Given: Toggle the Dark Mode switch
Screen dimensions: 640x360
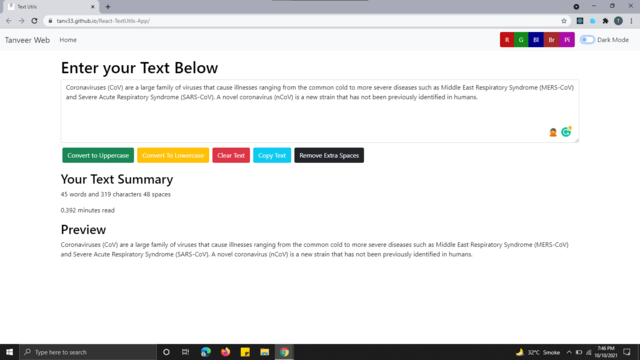Looking at the screenshot, I should click(x=587, y=40).
